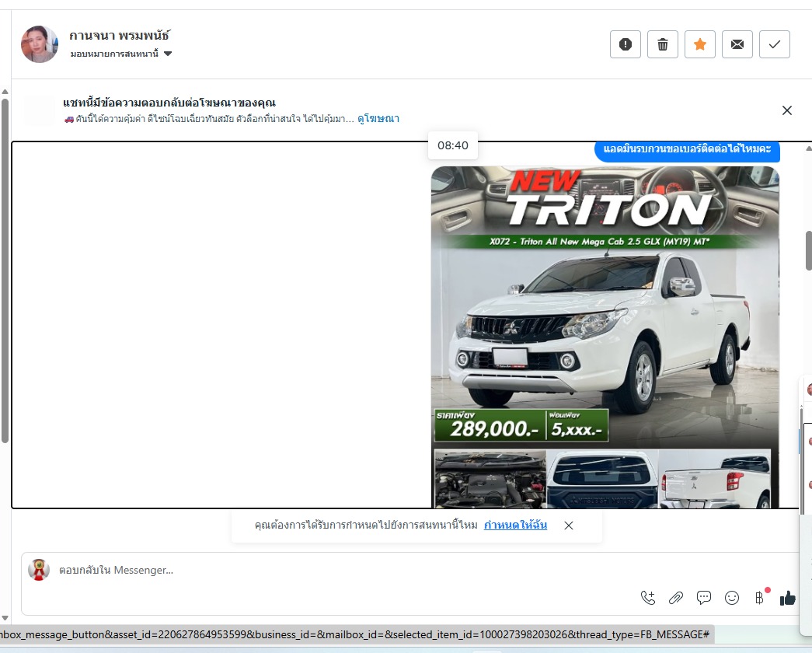The image size is (812, 653).
Task: Click the ad banner headline text
Action: 169,103
